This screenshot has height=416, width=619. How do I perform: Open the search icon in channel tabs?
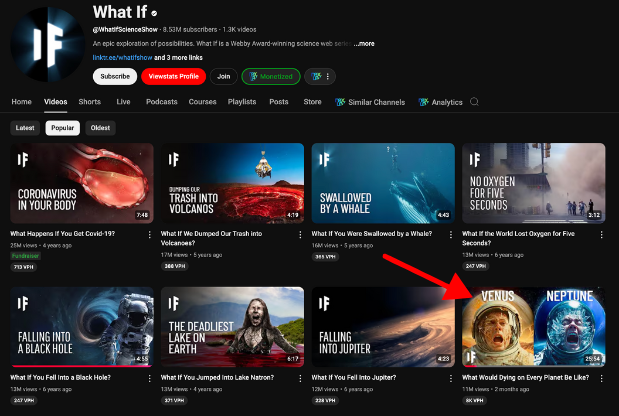(x=474, y=102)
